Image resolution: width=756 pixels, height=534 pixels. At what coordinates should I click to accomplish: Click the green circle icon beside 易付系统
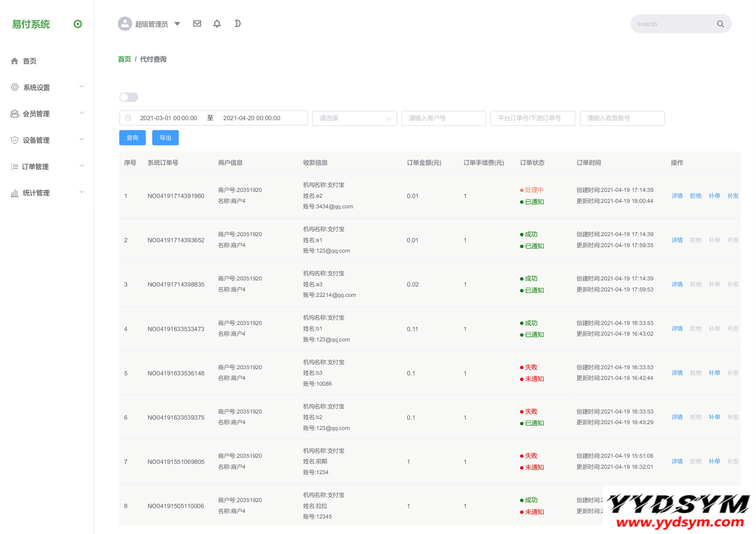[78, 24]
